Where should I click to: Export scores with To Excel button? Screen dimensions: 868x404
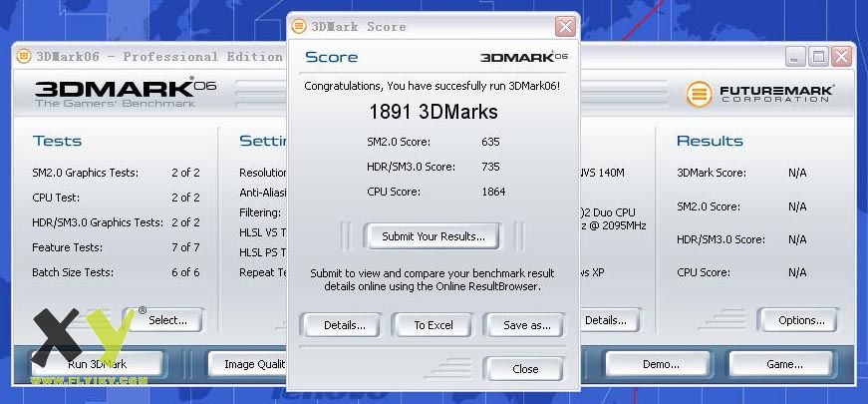click(x=433, y=325)
